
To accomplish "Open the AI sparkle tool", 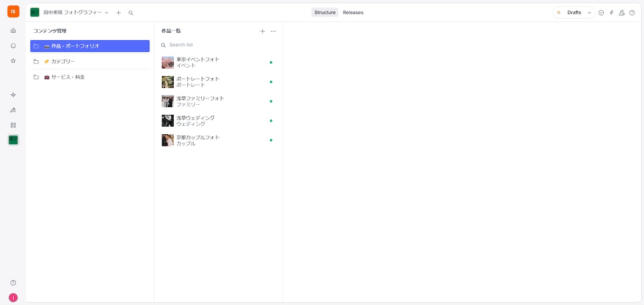I will coord(13,95).
